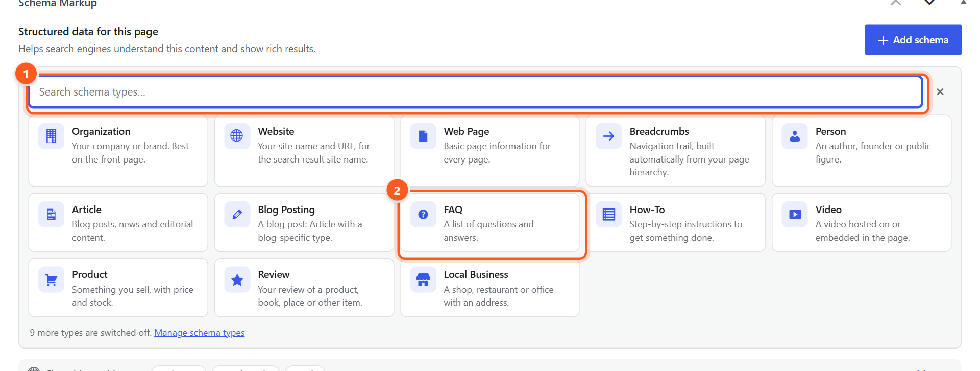Choose the Local Business schema title
Image resolution: width=980 pixels, height=371 pixels.
tap(476, 274)
